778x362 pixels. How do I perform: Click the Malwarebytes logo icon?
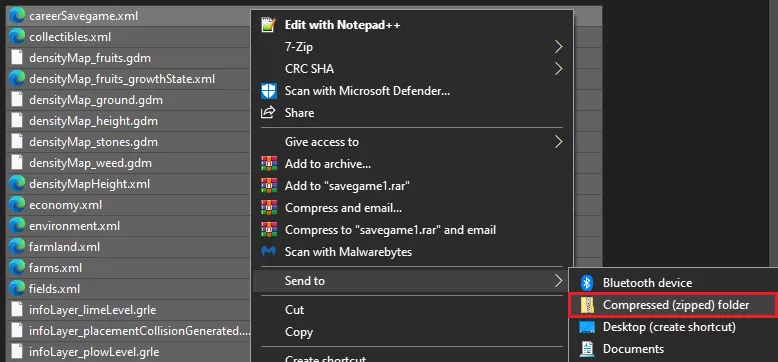(x=268, y=251)
